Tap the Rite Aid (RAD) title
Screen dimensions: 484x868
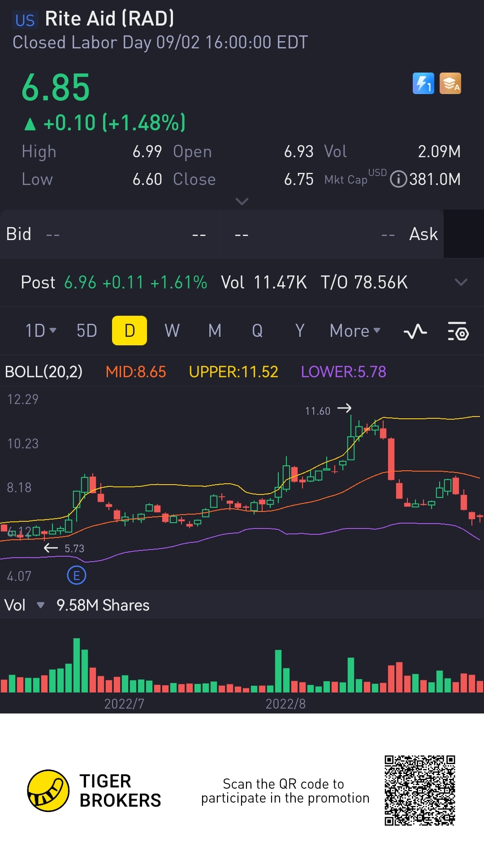pos(109,19)
